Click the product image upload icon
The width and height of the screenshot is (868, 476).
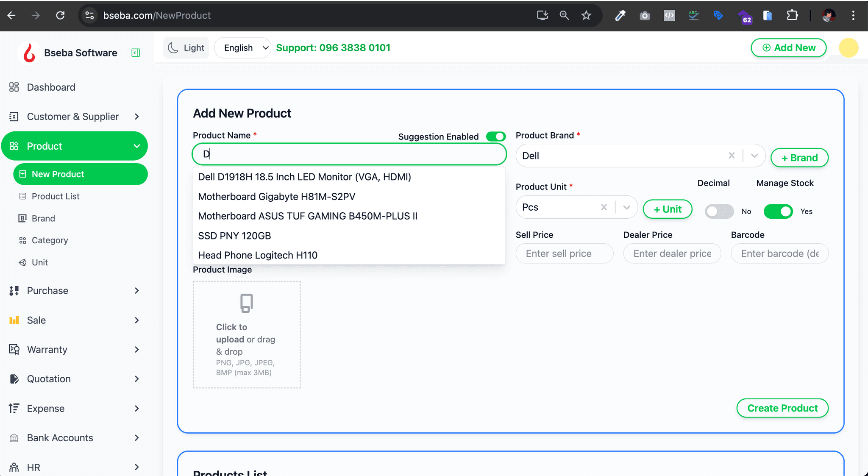pos(246,303)
